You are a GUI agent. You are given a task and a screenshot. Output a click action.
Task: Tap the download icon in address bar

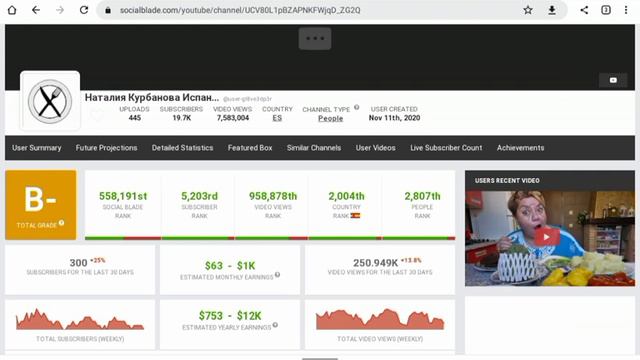click(552, 10)
